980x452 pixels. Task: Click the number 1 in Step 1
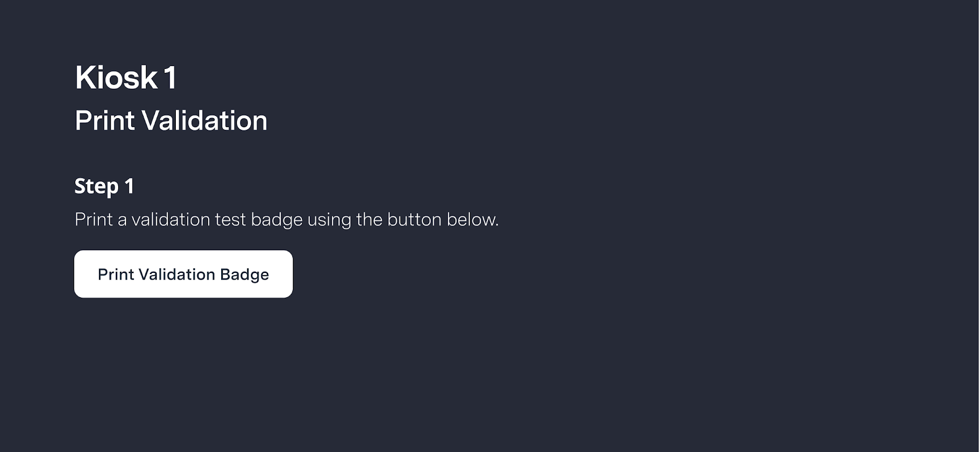pyautogui.click(x=129, y=186)
